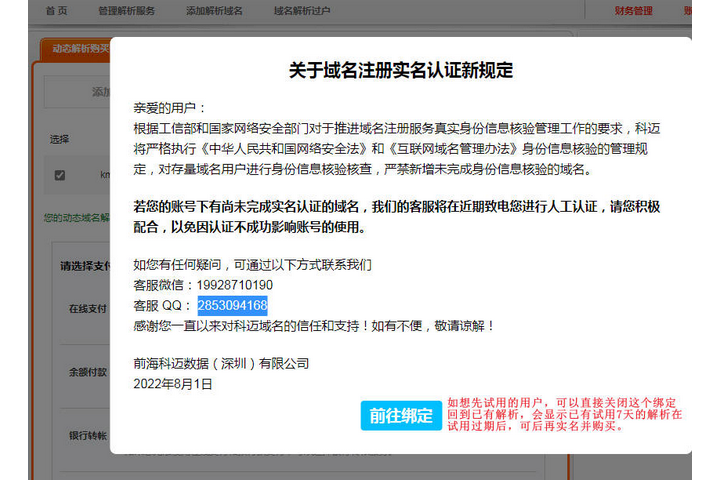Go to 添加解析域名 in navigation bar
This screenshot has height=480, width=720.
[x=214, y=11]
